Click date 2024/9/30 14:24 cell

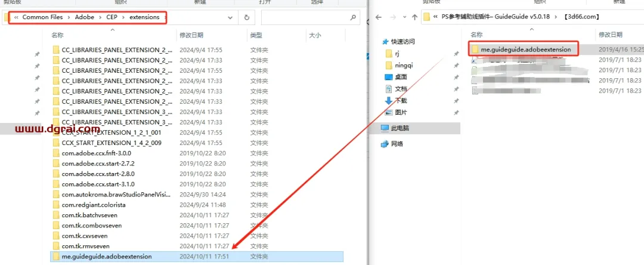[x=203, y=195]
